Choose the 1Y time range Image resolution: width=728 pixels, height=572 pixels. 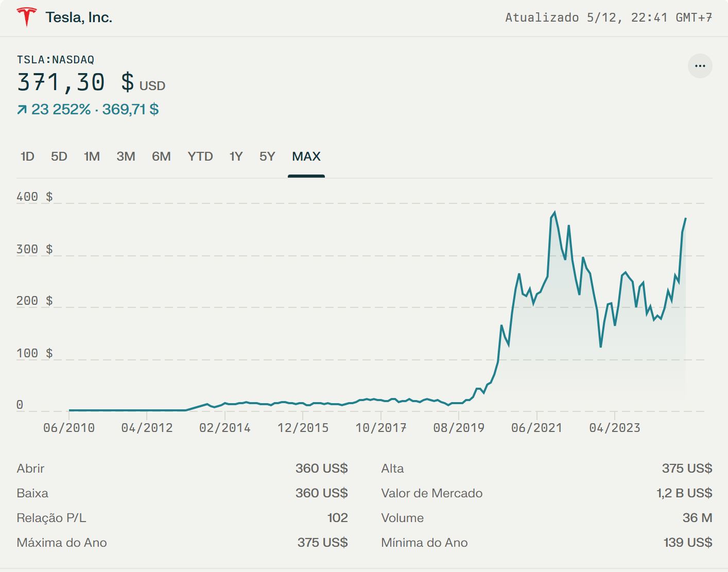pyautogui.click(x=236, y=157)
